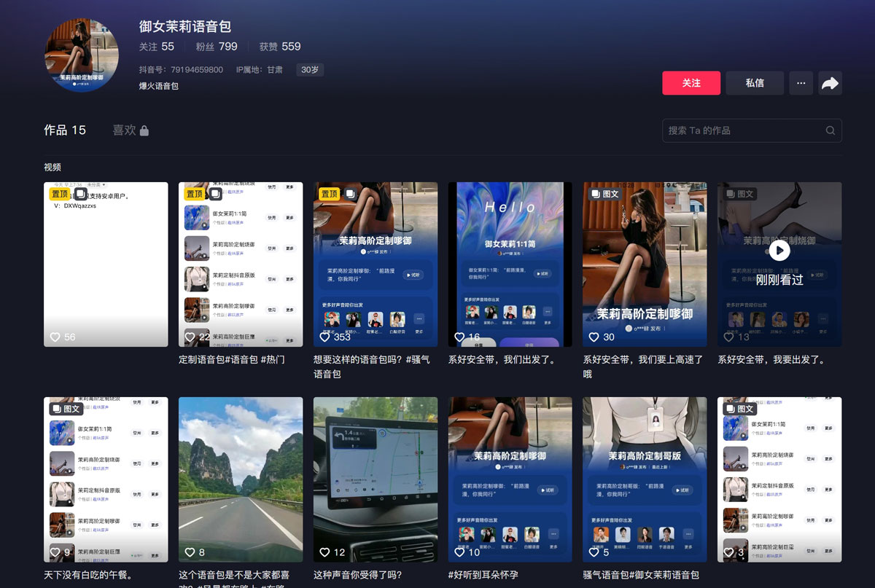Viewport: 875px width, 588px height.
Task: Click the lock icon beside the 喜欢 tab
Action: [146, 130]
